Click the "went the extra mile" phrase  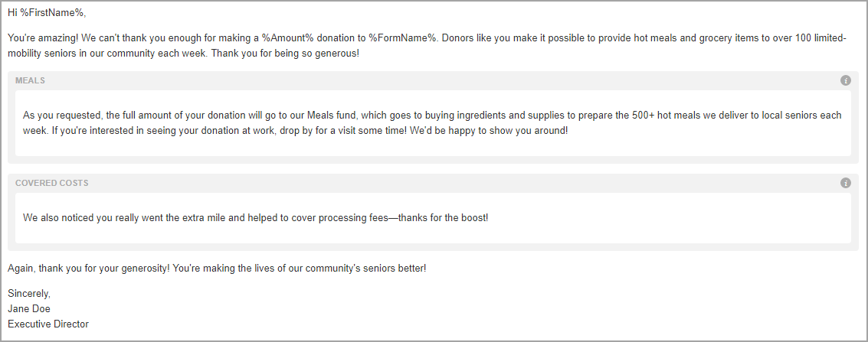pos(186,218)
